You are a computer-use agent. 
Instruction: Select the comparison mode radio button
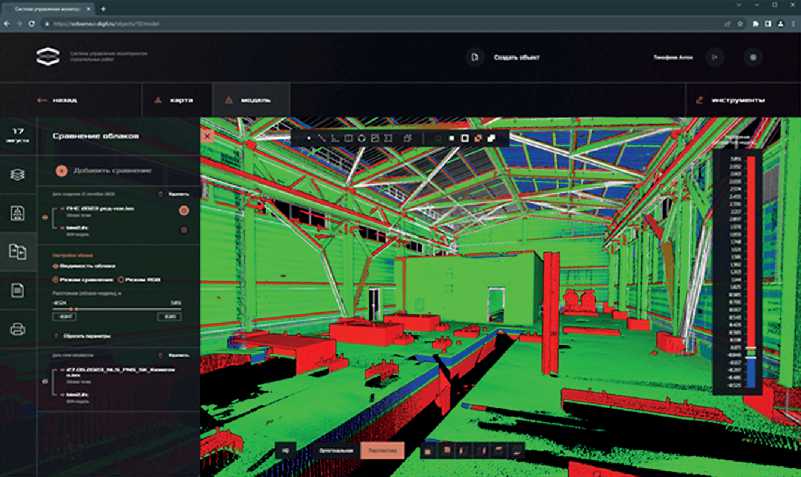[55, 280]
